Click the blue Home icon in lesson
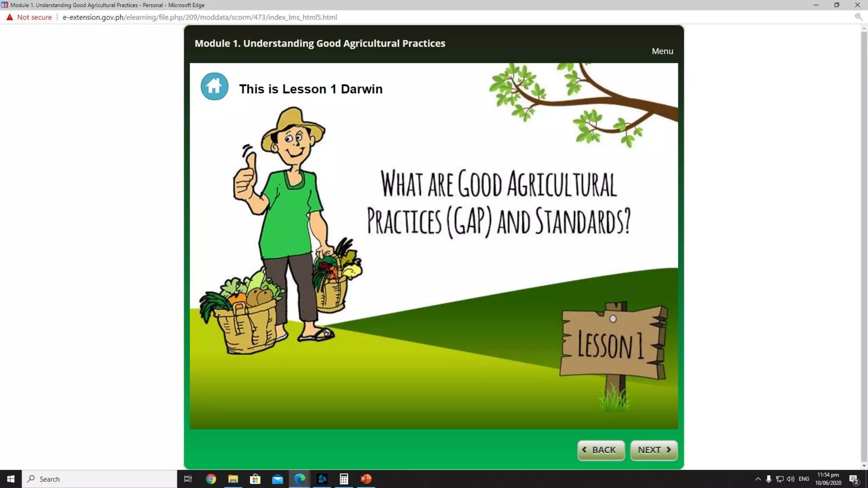 pos(214,86)
